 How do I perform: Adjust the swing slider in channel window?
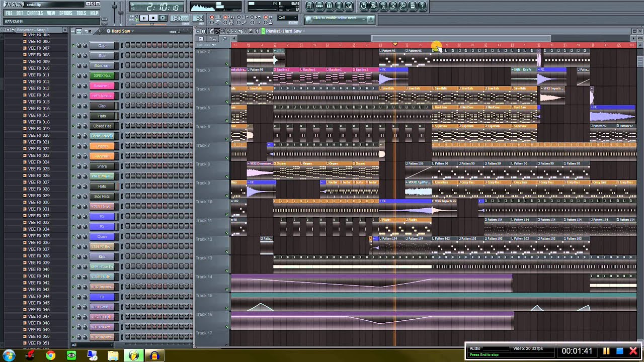(184, 32)
